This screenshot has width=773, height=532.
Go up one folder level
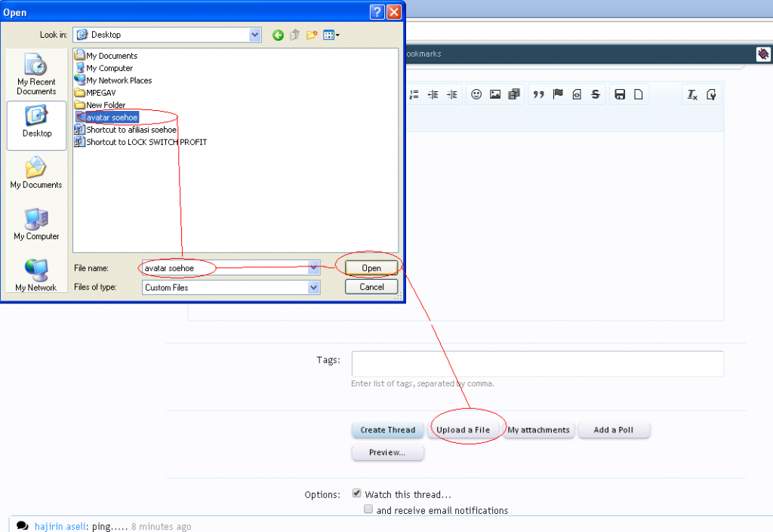coord(295,35)
